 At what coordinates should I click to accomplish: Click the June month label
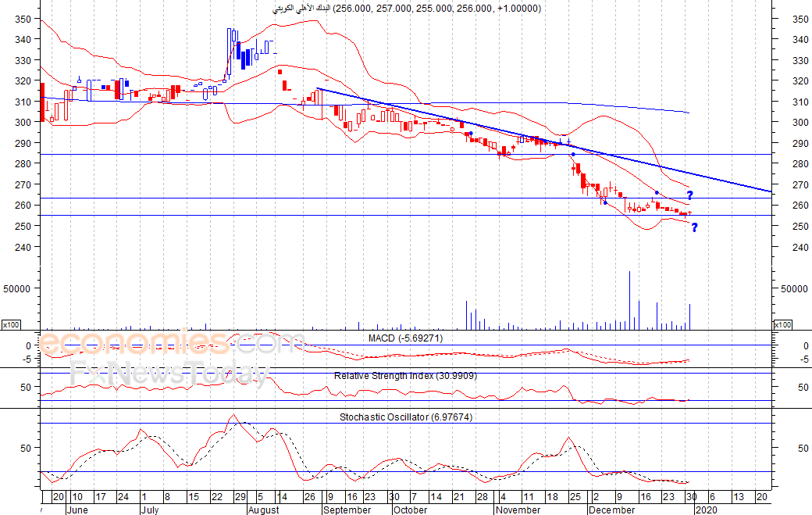(x=77, y=510)
